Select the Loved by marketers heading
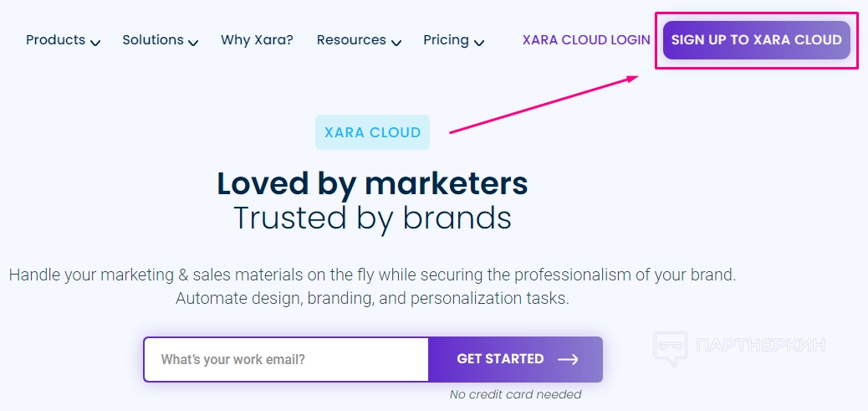The image size is (868, 411). [372, 182]
